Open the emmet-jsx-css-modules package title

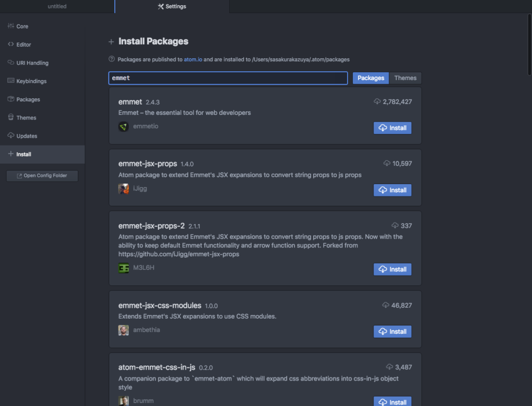coord(160,306)
